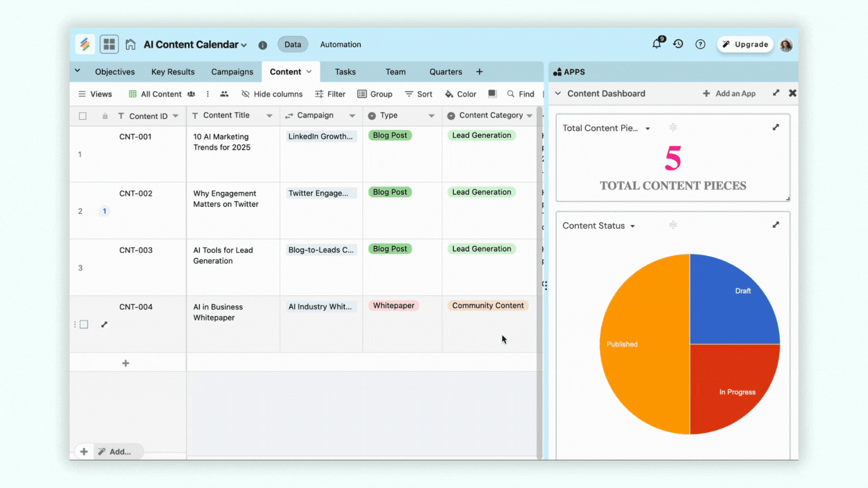The height and width of the screenshot is (488, 868).
Task: Expand the CNT-004 row record
Action: [x=104, y=324]
